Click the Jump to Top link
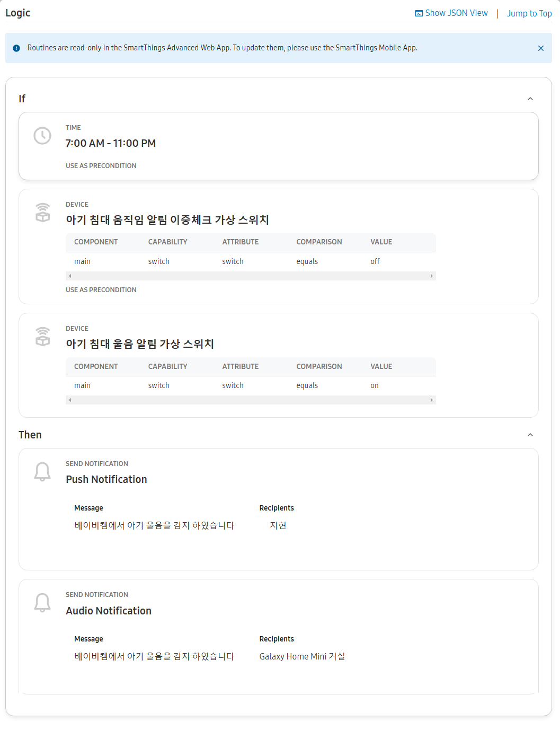The height and width of the screenshot is (739, 560). [529, 13]
